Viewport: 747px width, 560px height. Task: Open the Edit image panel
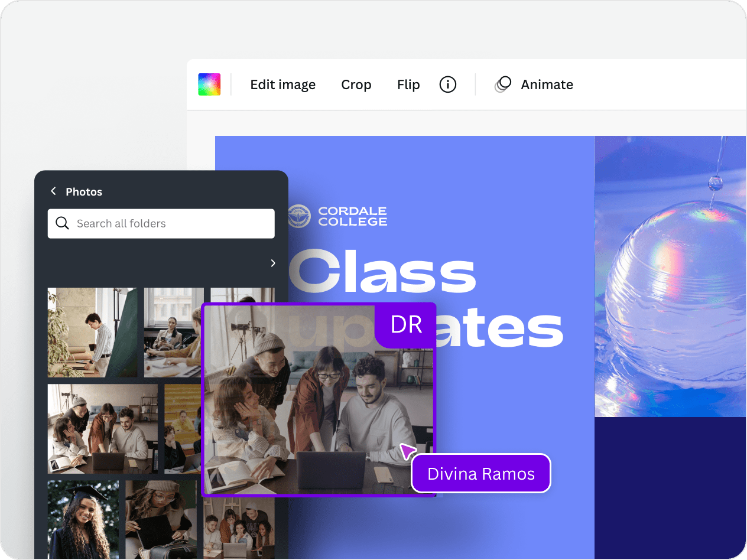click(x=282, y=84)
